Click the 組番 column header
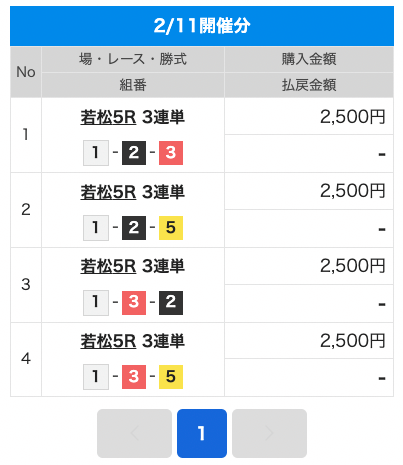Screen dimensions: 403x465 tap(133, 85)
